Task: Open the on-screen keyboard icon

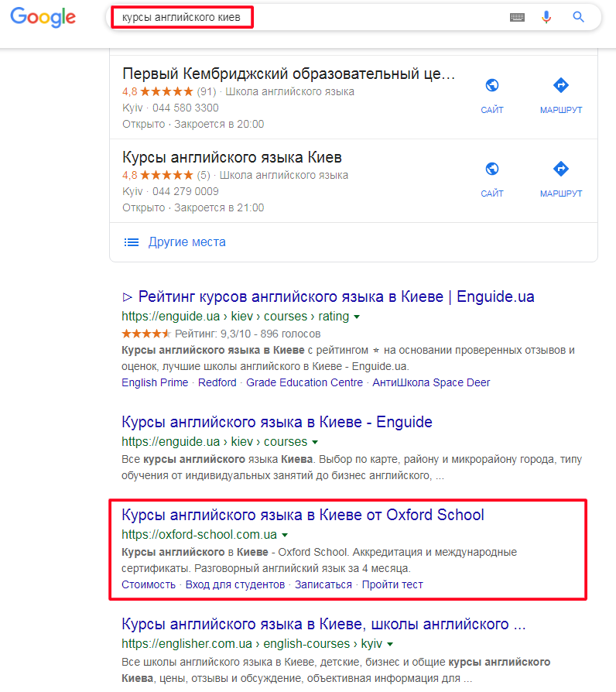Action: pos(517,17)
